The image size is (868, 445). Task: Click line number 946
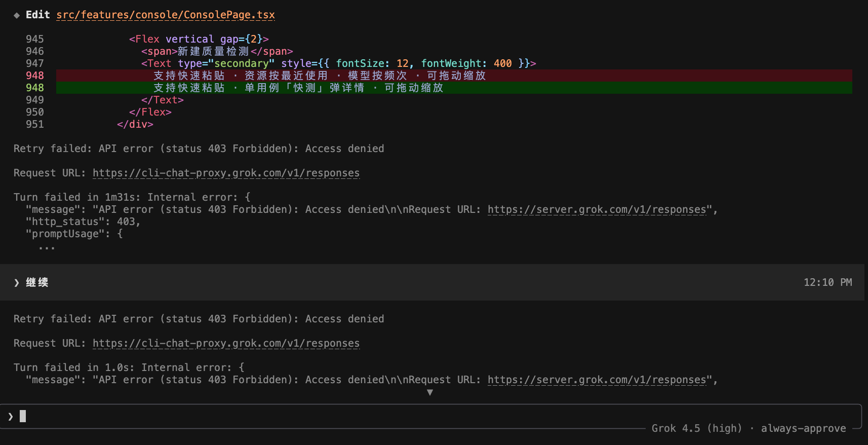35,51
